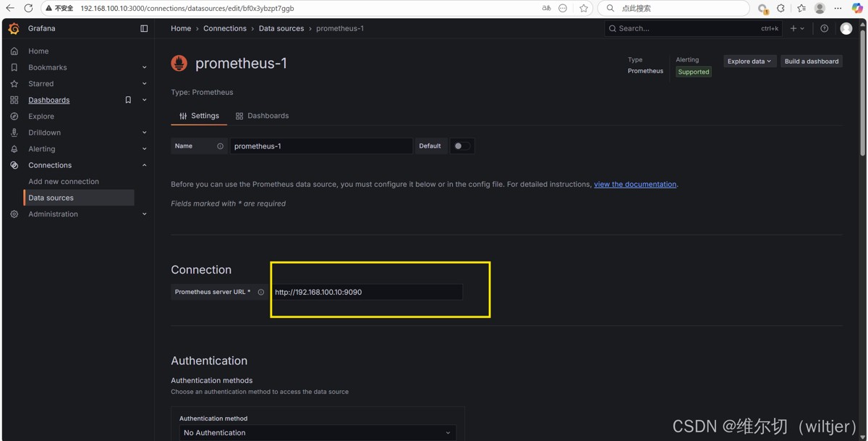Viewport: 868px width, 441px height.
Task: Select Add new connection
Action: pyautogui.click(x=64, y=181)
